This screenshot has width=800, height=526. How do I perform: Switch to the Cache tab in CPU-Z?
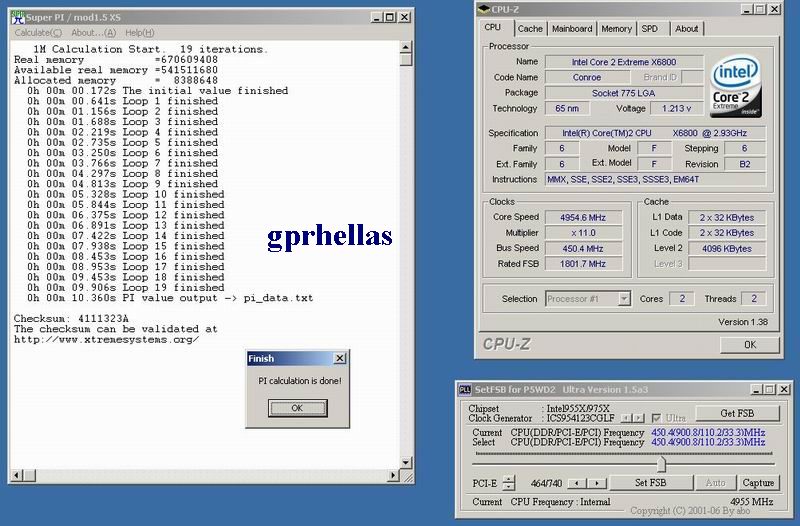[x=530, y=29]
